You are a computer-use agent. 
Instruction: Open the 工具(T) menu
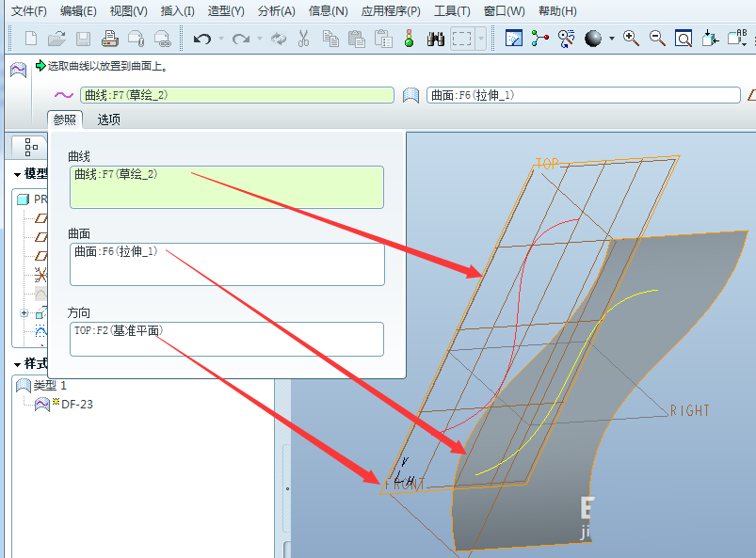click(x=452, y=11)
